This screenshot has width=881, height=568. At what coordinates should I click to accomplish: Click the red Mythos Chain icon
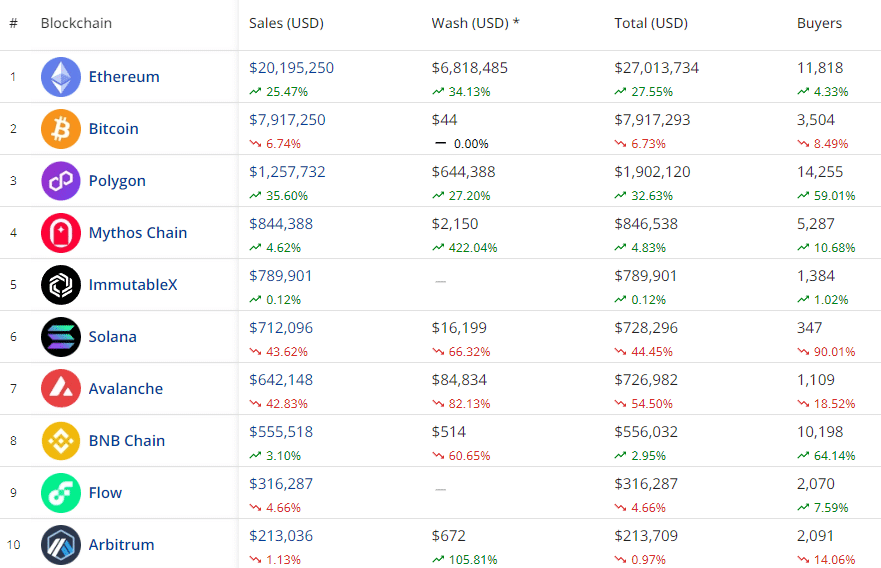point(61,233)
